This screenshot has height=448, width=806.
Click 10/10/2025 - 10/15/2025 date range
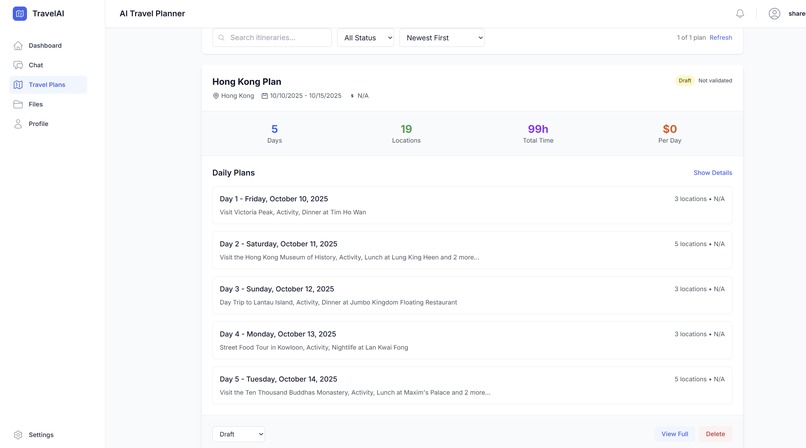[305, 96]
